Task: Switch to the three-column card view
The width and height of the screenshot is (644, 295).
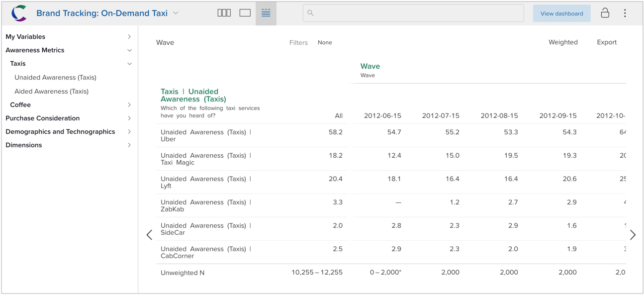Action: tap(224, 13)
